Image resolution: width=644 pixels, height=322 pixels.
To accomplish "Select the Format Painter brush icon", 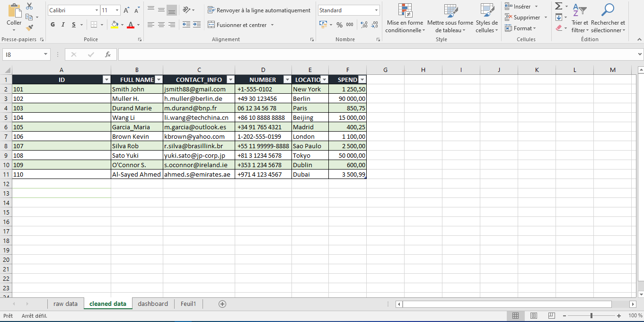I will 29,28.
